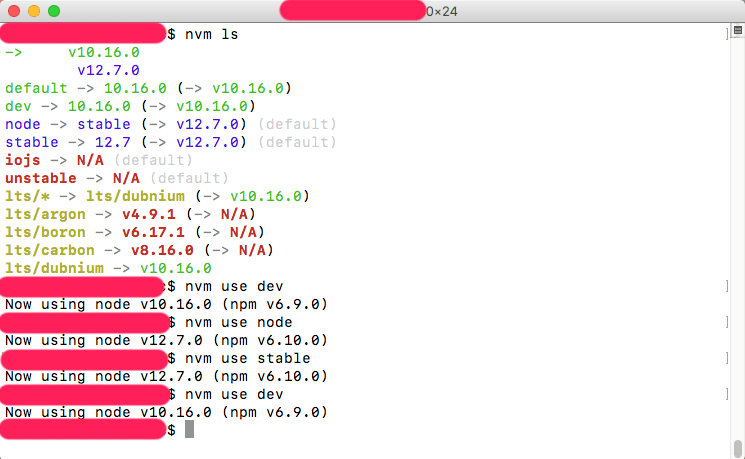This screenshot has height=459, width=745.
Task: Click the scrollbar thumb at the bottom right
Action: click(x=738, y=447)
